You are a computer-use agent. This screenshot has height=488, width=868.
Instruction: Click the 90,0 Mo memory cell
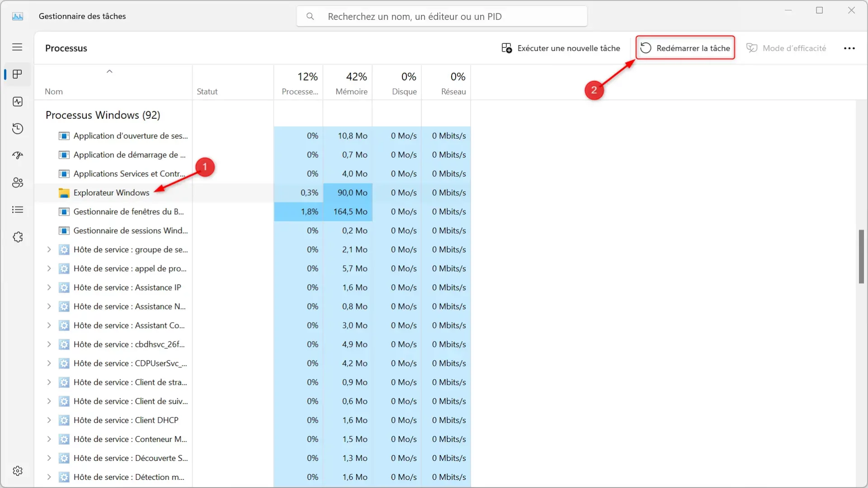[348, 193]
